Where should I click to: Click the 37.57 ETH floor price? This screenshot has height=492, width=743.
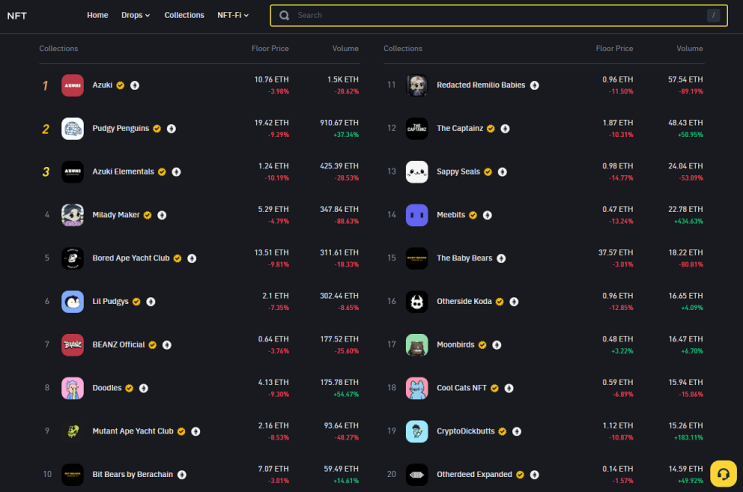(616, 253)
